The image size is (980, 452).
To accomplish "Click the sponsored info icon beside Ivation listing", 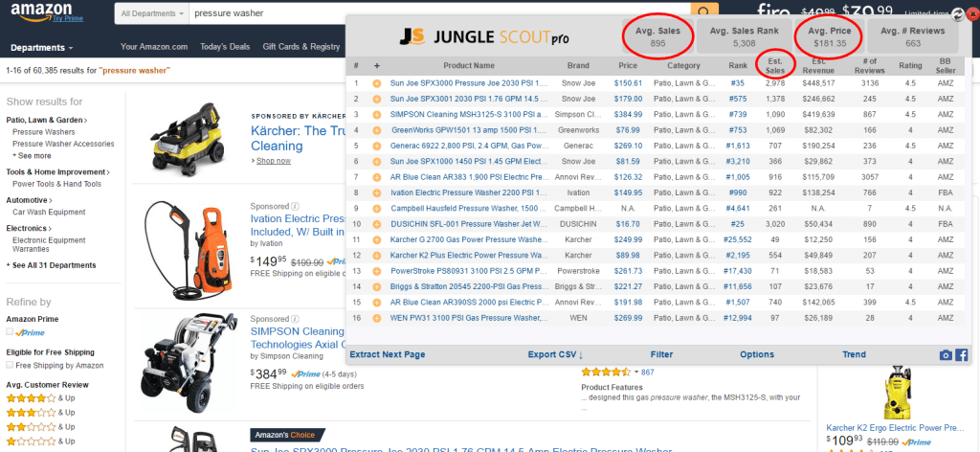I will [x=295, y=206].
